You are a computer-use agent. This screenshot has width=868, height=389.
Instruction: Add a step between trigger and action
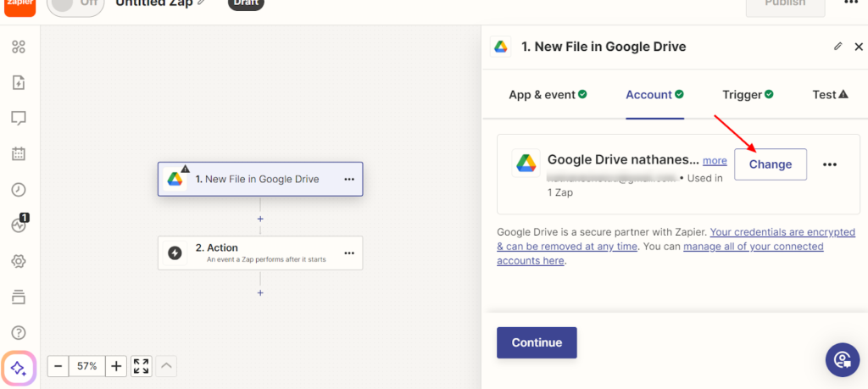[x=260, y=219]
